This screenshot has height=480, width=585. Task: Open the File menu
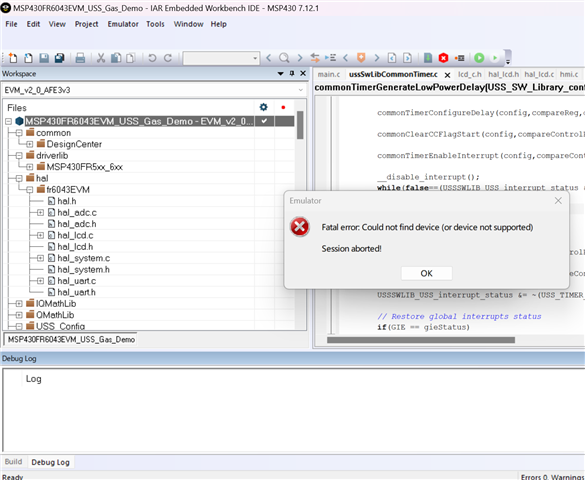(x=11, y=24)
